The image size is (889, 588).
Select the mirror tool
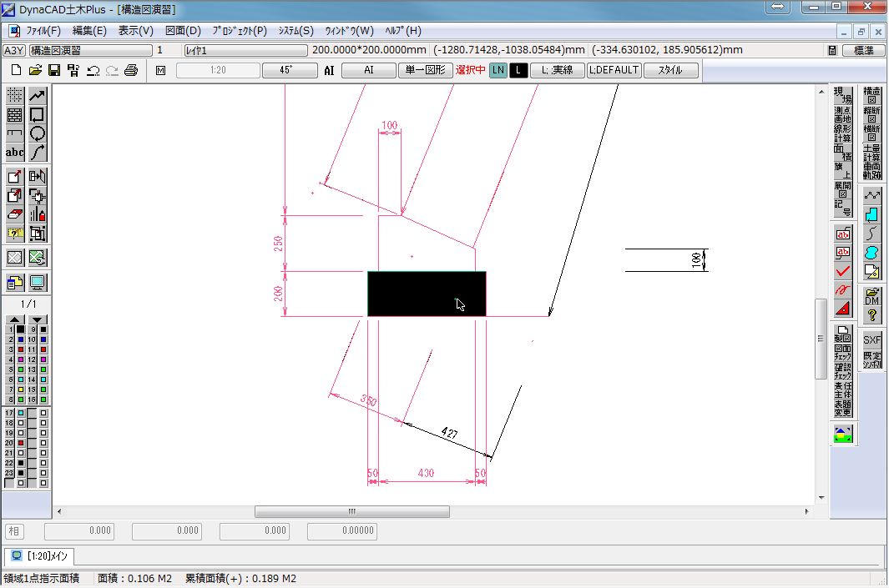click(38, 177)
